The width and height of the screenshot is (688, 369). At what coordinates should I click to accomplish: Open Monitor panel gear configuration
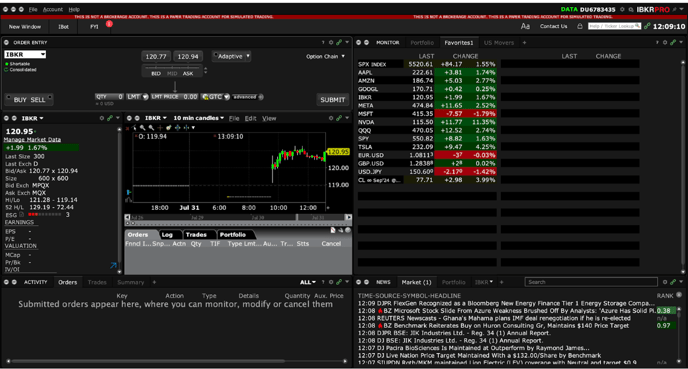click(665, 43)
